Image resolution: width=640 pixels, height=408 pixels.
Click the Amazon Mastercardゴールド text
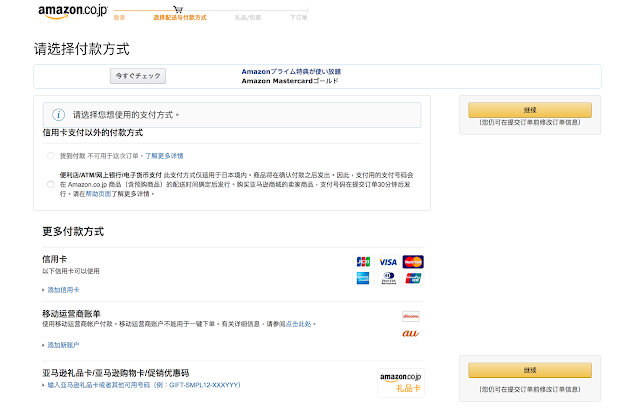pyautogui.click(x=290, y=81)
